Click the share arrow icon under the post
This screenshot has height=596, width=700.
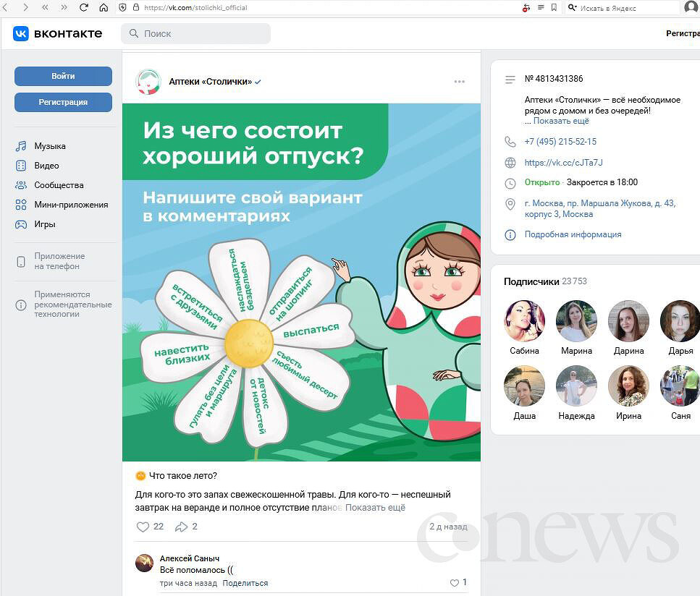(181, 527)
